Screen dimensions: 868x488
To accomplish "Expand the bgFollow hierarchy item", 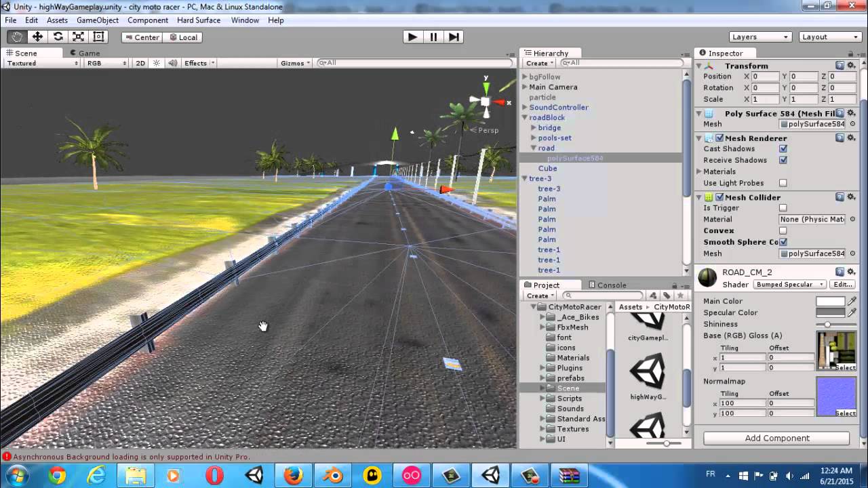I will pos(524,77).
